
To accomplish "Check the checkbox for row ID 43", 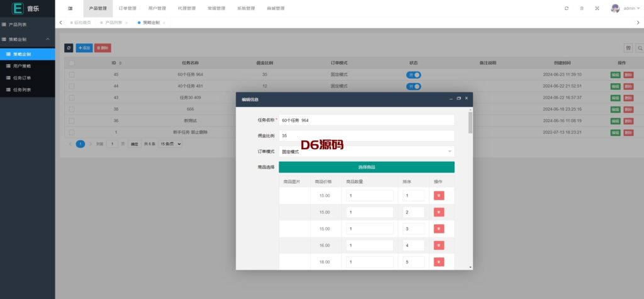I will point(72,98).
